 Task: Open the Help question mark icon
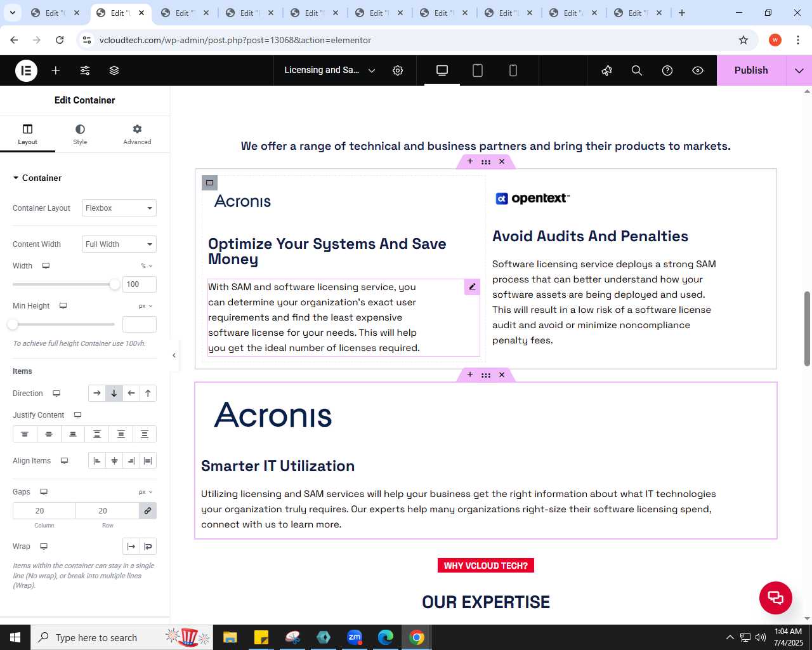[x=667, y=70]
